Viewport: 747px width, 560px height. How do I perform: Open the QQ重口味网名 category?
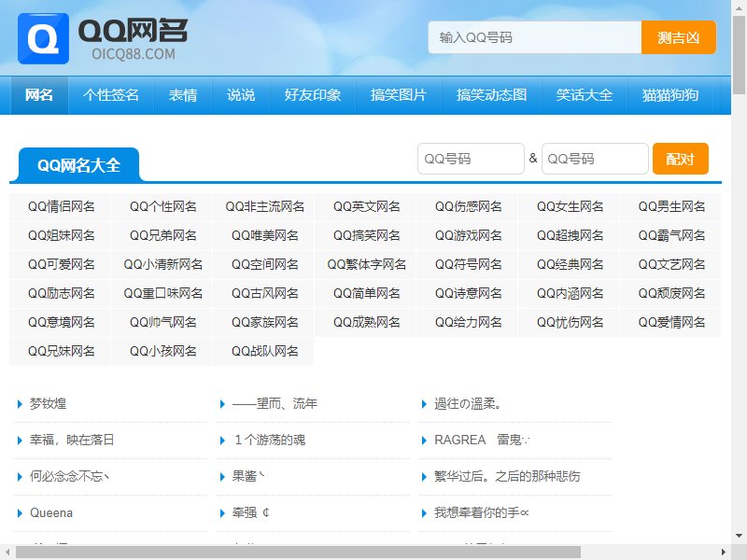pyautogui.click(x=162, y=293)
